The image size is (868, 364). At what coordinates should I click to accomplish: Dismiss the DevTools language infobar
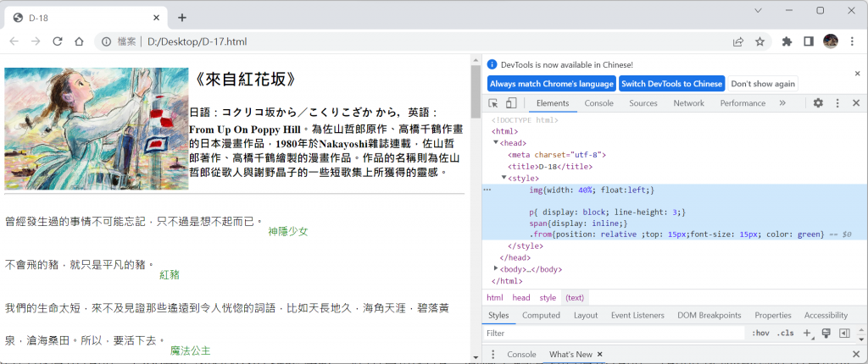click(858, 73)
